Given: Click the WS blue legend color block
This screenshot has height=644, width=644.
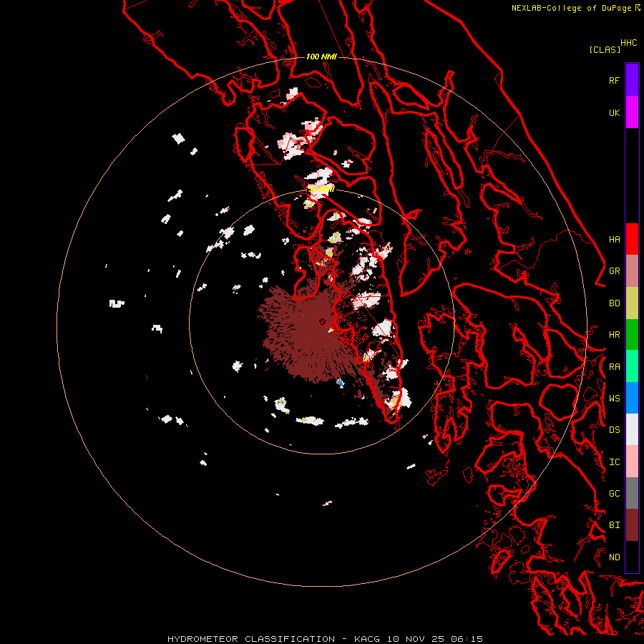Looking at the screenshot, I should (x=632, y=398).
